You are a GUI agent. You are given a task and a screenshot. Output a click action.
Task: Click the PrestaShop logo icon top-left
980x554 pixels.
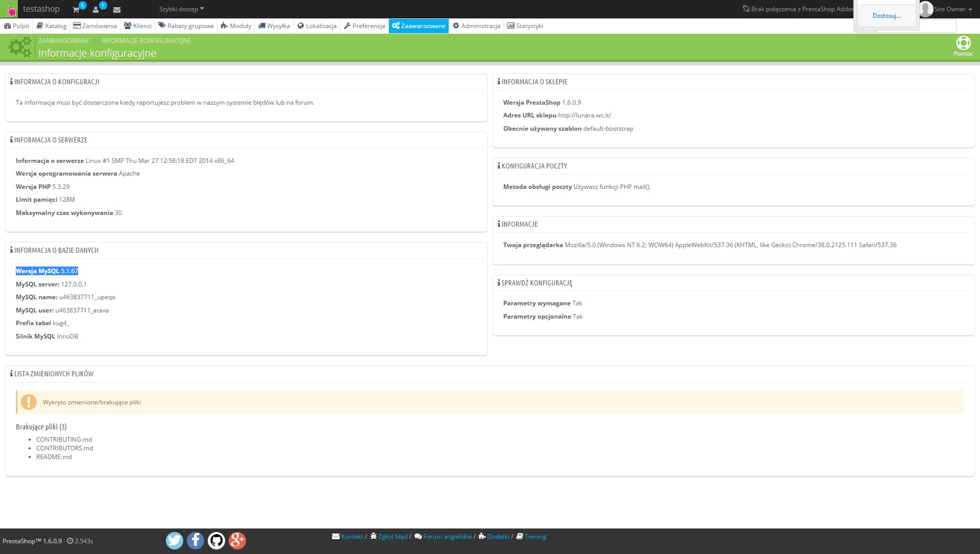click(10, 9)
